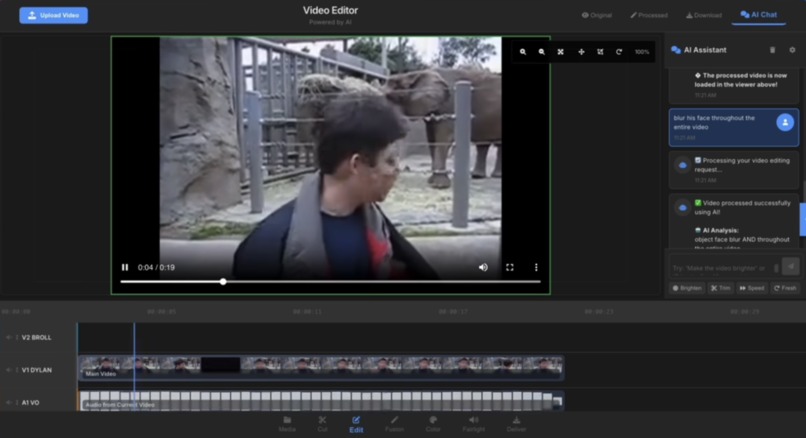Click the blue side handle on chat panel
Viewport: 806px width, 438px height.
pos(803,219)
